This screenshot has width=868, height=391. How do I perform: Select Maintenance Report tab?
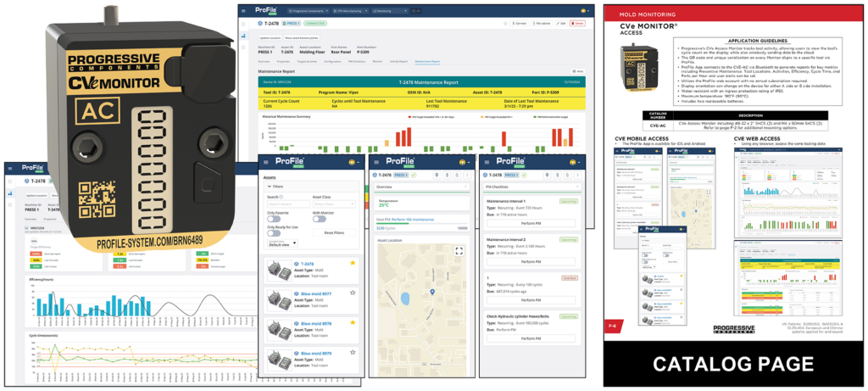click(x=427, y=61)
